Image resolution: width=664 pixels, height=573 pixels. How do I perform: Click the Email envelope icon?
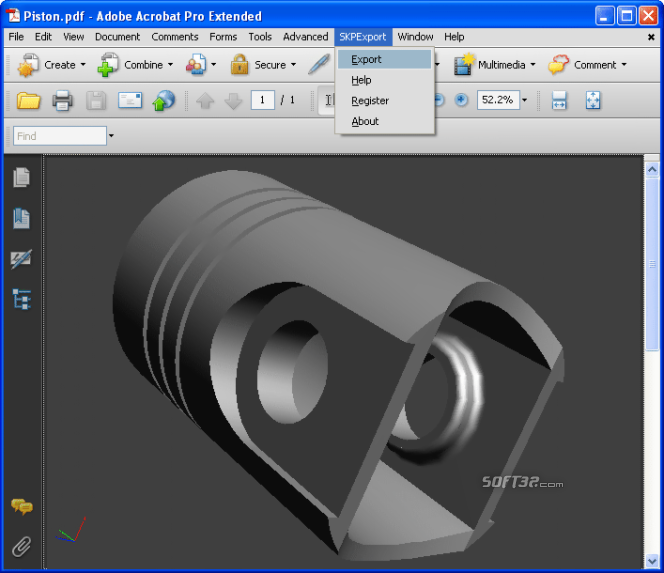tap(130, 100)
